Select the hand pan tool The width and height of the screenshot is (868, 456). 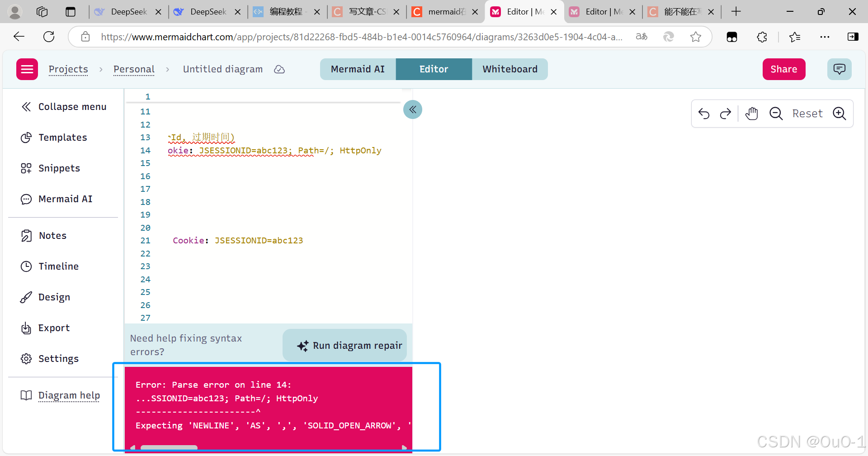click(752, 114)
